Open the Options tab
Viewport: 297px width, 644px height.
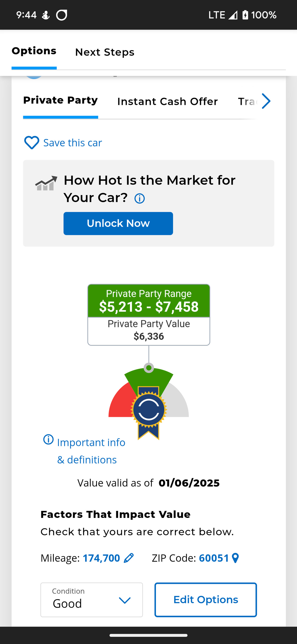pos(34,51)
